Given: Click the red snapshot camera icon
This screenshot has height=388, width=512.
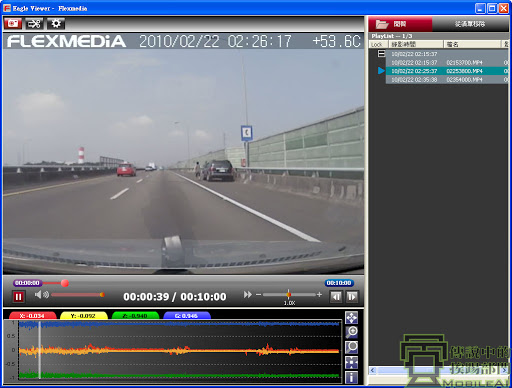Looking at the screenshot, I should (13, 24).
